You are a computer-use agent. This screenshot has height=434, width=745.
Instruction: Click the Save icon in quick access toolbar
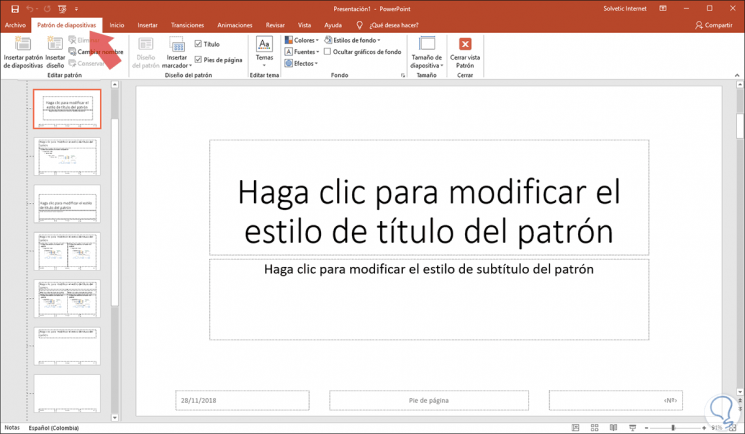point(14,8)
